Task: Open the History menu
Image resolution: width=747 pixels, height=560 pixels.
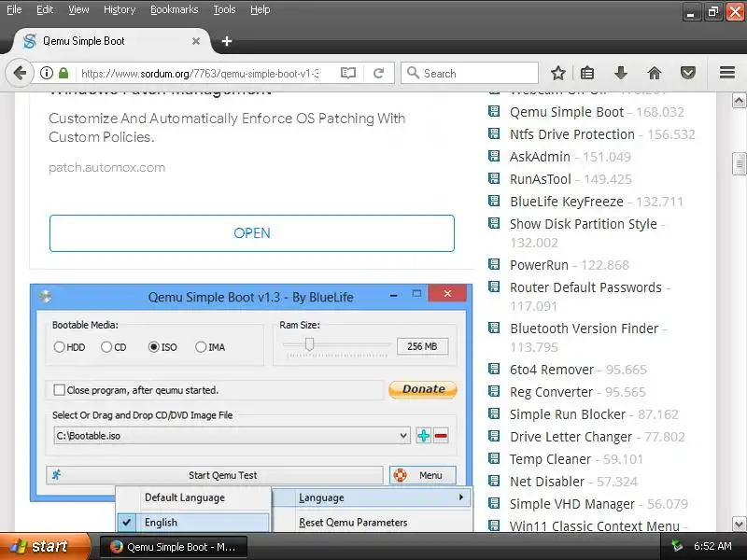Action: [120, 9]
